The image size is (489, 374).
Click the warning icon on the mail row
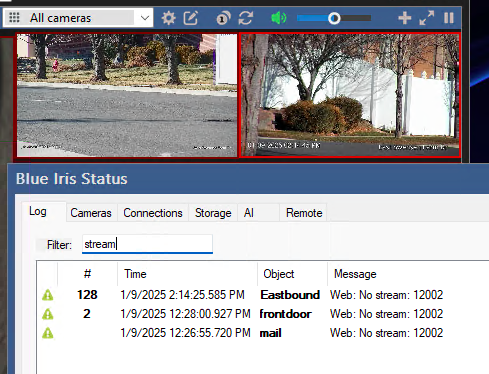[x=48, y=333]
